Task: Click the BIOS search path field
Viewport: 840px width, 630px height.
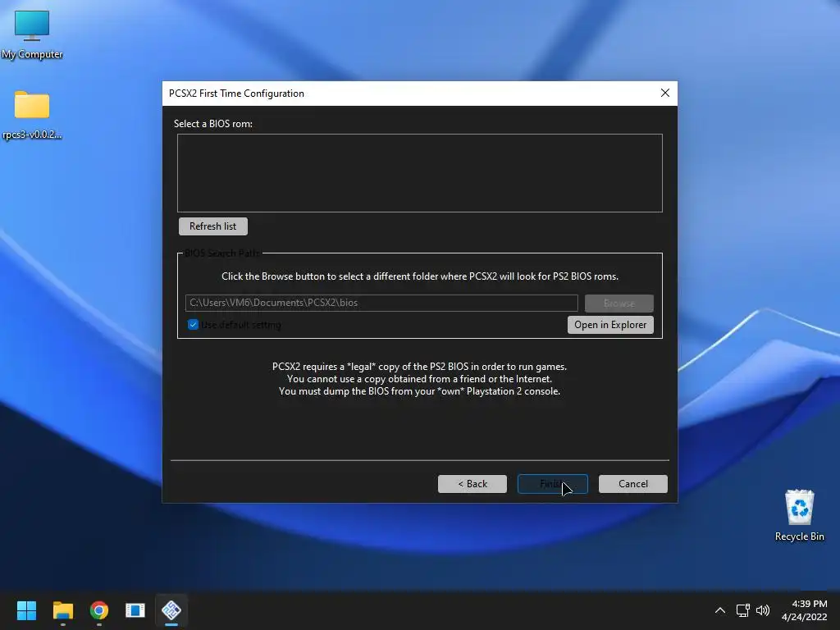Action: click(381, 303)
